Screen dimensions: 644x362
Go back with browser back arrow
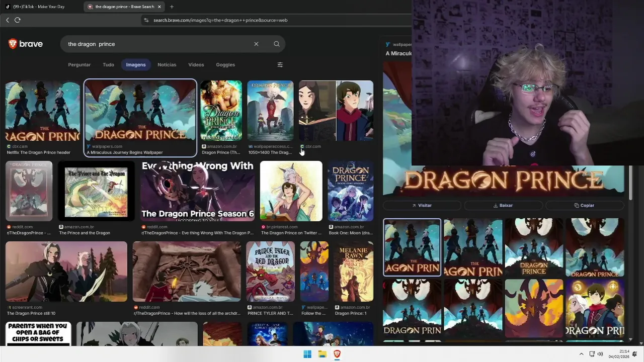(8, 20)
